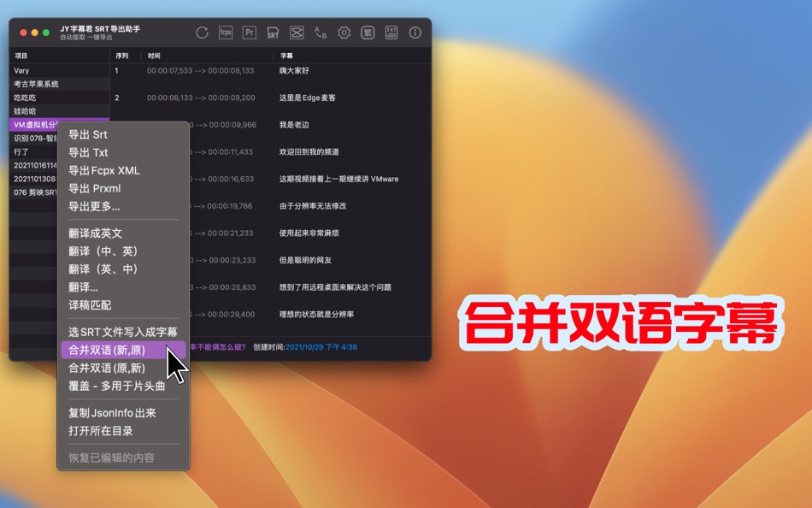812x508 pixels.
Task: Choose 合并双语 (新,原)
Action: 123,350
